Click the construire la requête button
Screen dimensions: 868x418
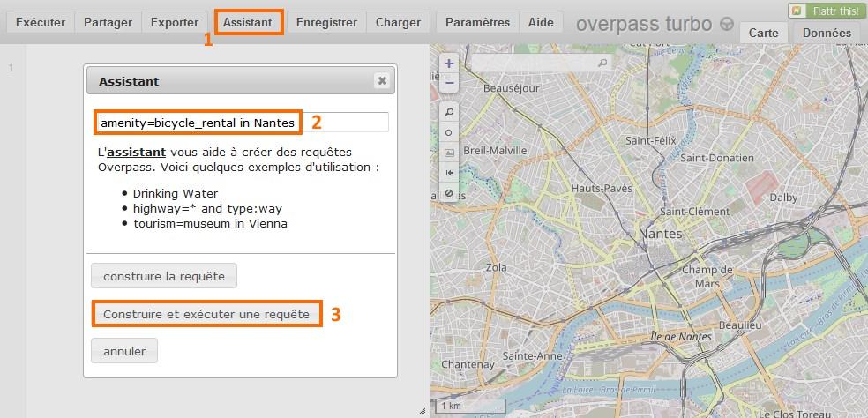point(164,276)
